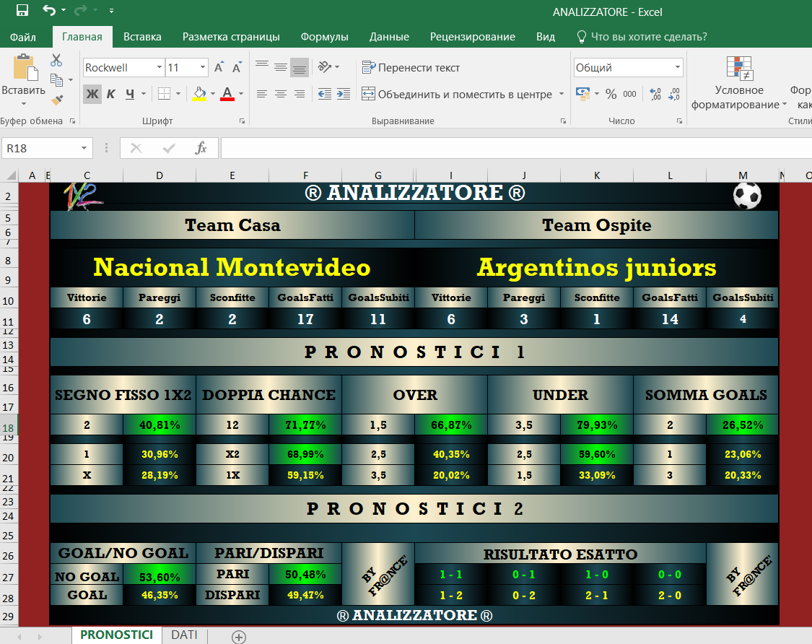Click the Increase Font Size icon

(219, 68)
